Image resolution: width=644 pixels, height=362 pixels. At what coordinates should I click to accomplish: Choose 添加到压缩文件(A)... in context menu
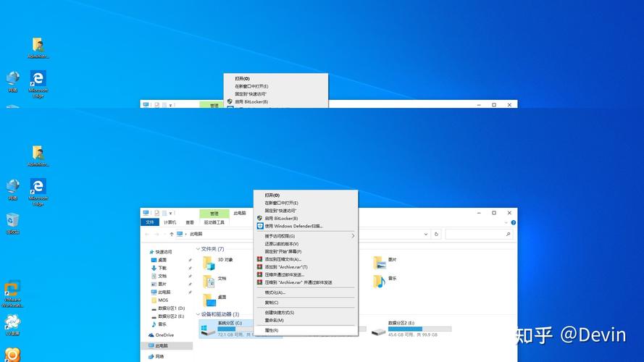306,259
